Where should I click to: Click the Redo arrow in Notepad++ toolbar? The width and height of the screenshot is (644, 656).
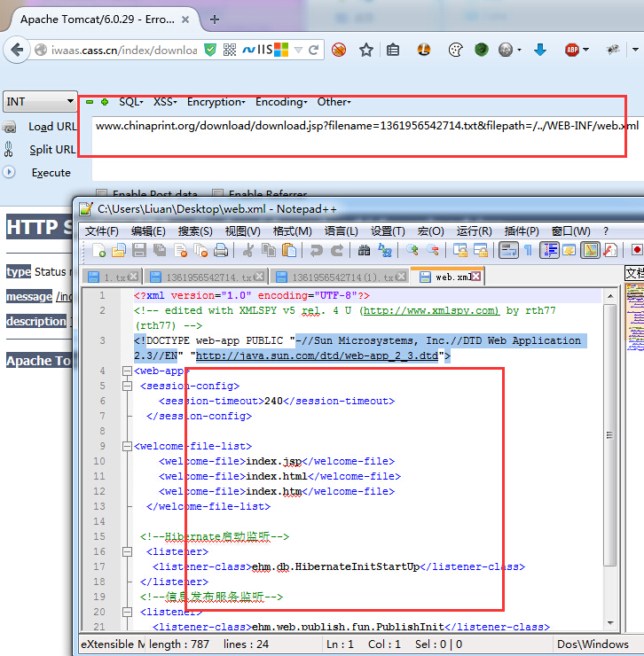(337, 250)
